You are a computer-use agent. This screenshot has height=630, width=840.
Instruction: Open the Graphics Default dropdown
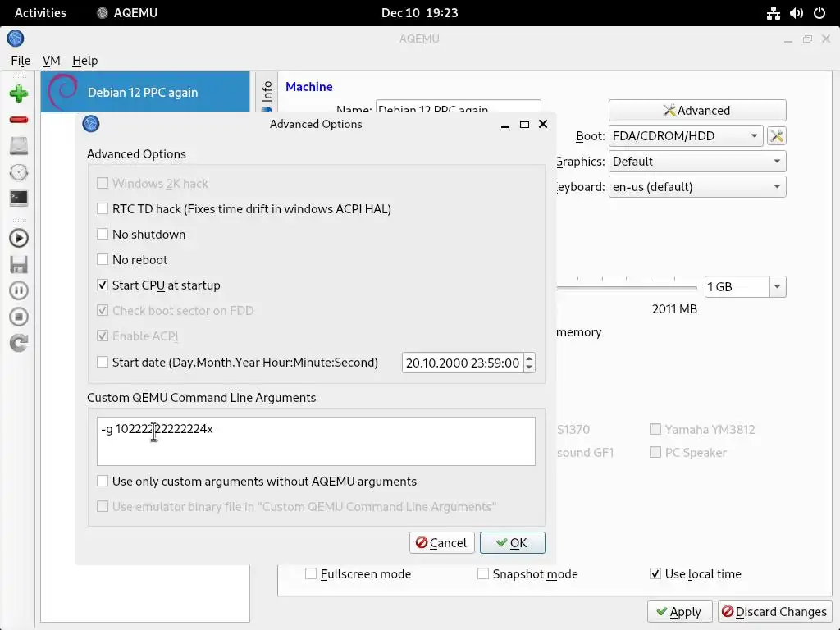click(697, 162)
